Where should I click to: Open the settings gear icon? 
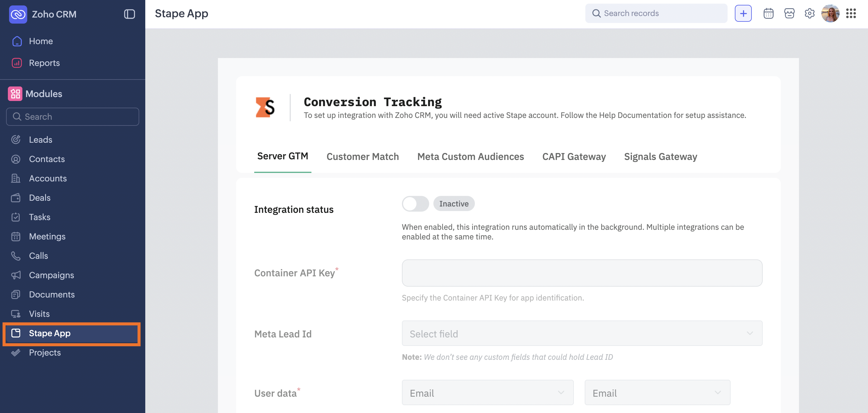click(809, 14)
